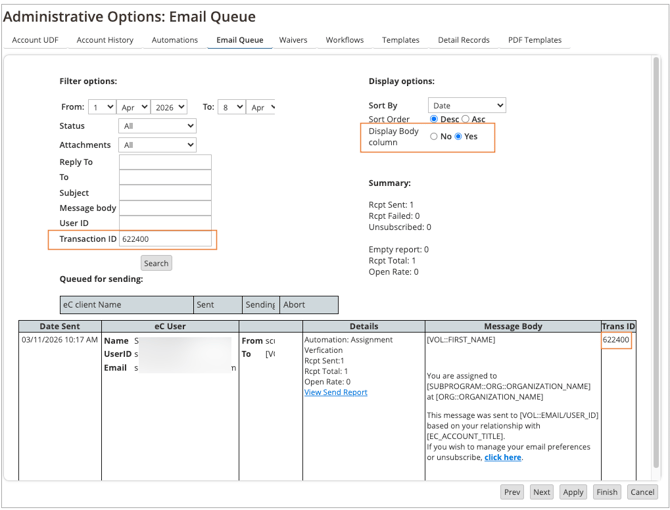
Task: Click the Search button
Action: pyautogui.click(x=156, y=263)
